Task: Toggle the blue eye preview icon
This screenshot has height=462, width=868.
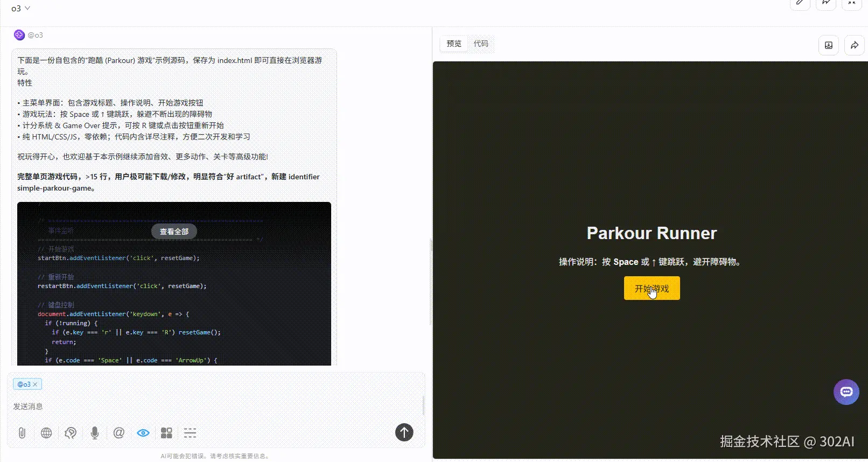Action: [143, 433]
